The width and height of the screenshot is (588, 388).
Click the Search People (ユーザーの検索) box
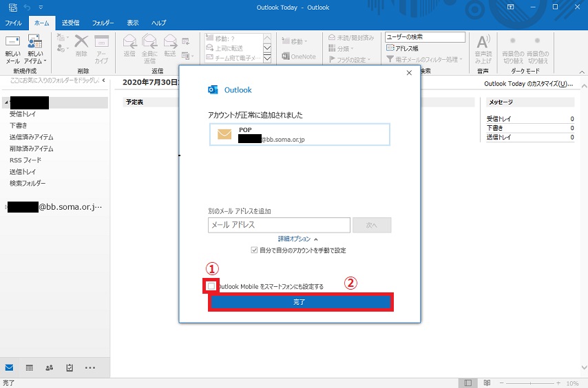point(425,37)
